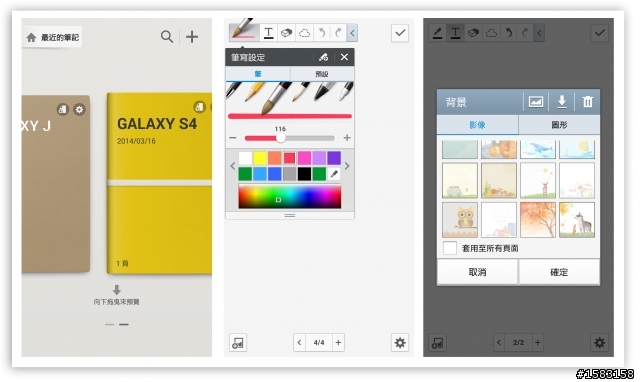Select the owl background thumbnail

coord(460,220)
